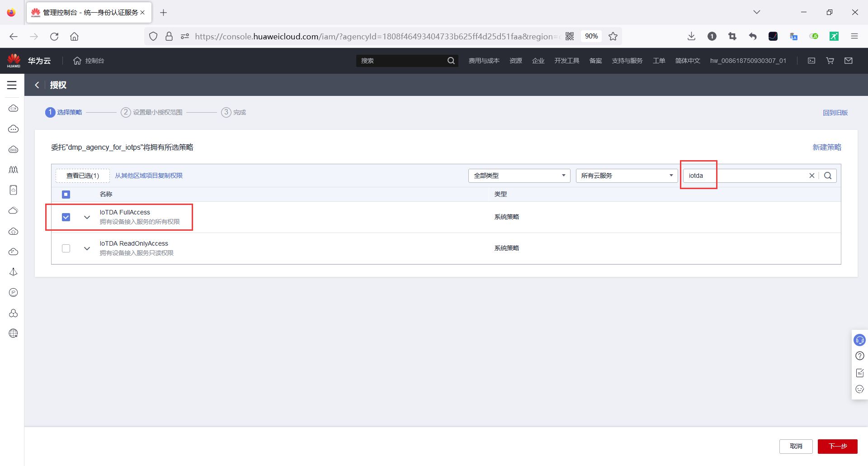Open the help question mark icon

click(x=859, y=356)
